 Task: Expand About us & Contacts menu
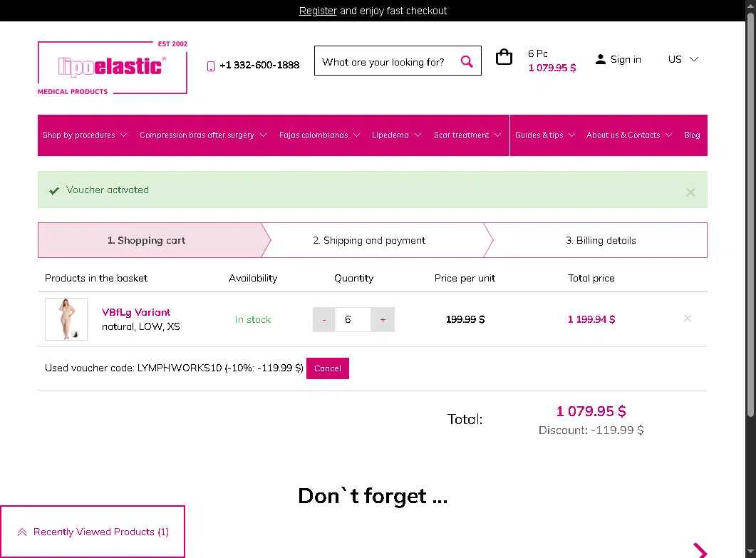tap(628, 135)
